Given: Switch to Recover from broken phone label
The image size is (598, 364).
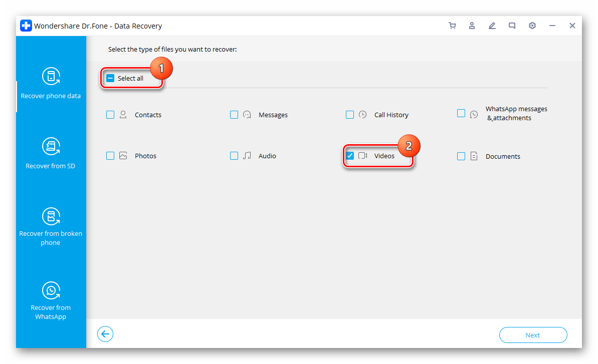Looking at the screenshot, I should click(x=51, y=238).
